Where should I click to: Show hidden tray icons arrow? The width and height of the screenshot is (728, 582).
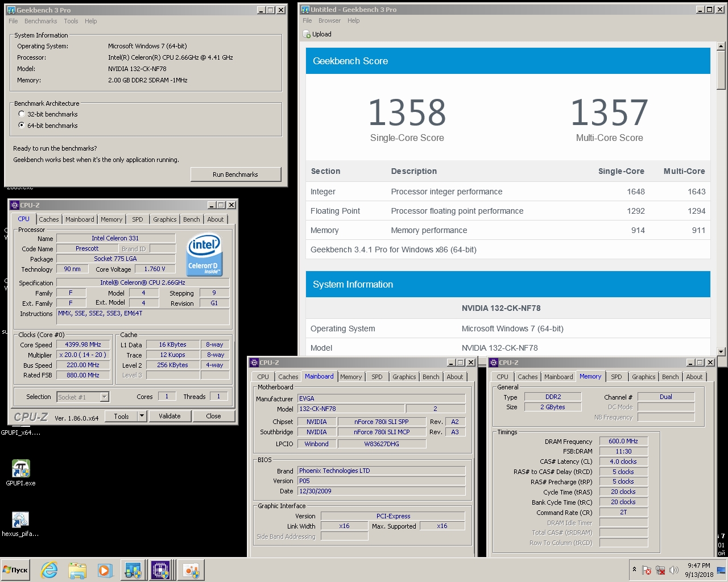[634, 569]
